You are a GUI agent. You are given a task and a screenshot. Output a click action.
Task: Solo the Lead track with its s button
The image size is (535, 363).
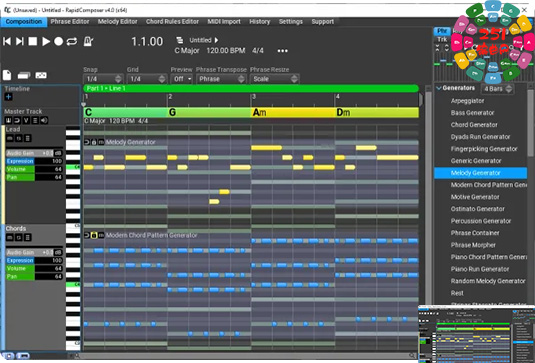tap(19, 138)
